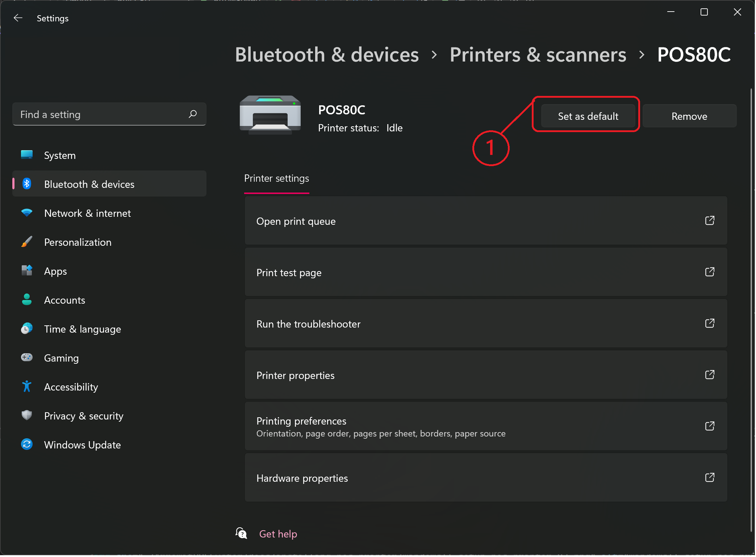
Task: Open Time & language settings text
Action: 83,329
